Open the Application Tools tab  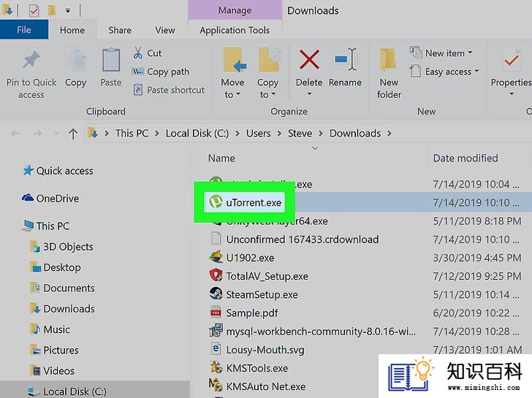click(x=235, y=30)
